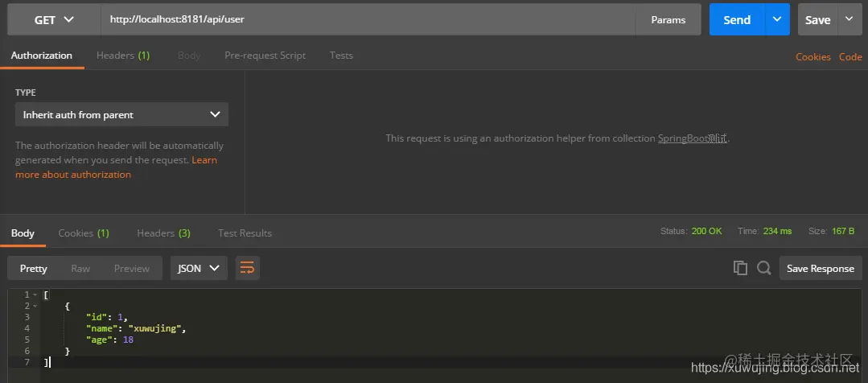
Task: Switch to Preview response mode
Action: tap(132, 269)
